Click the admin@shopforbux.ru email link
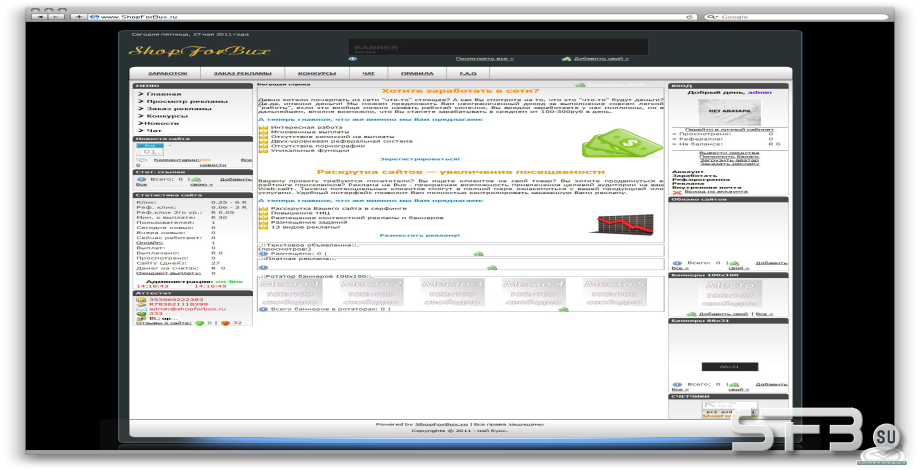The width and height of the screenshot is (920, 470). (x=187, y=309)
